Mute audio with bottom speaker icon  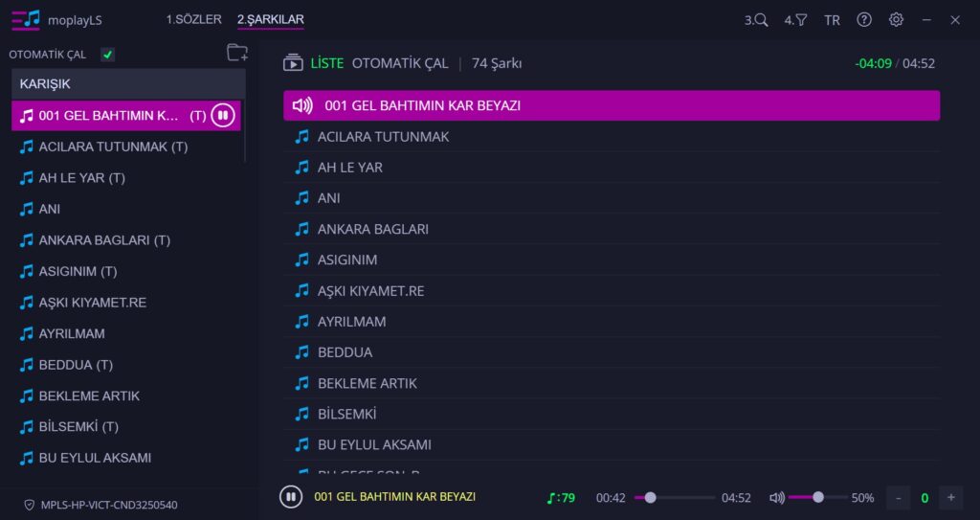[x=777, y=497]
